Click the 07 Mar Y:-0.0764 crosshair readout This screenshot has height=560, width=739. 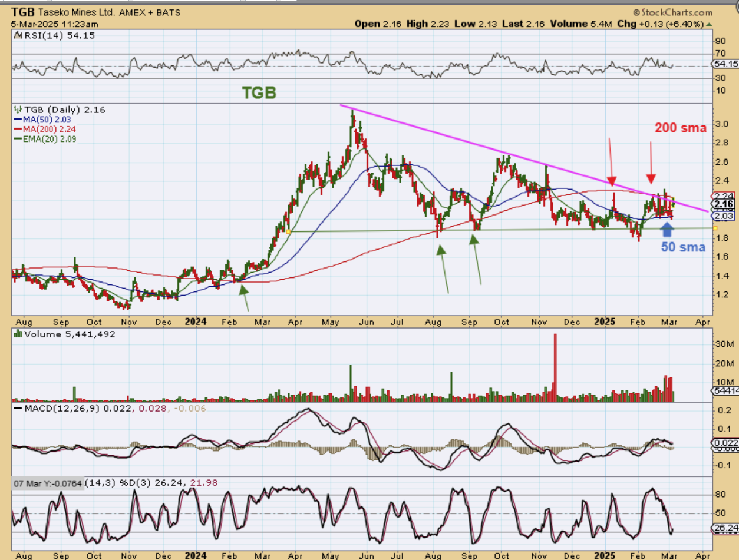click(48, 483)
